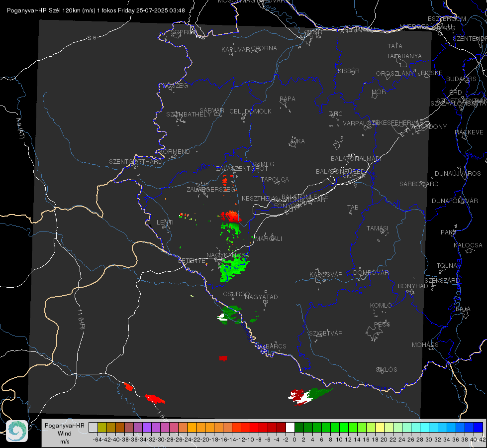
Task: Click the radar title with date and time
Action: (x=96, y=10)
